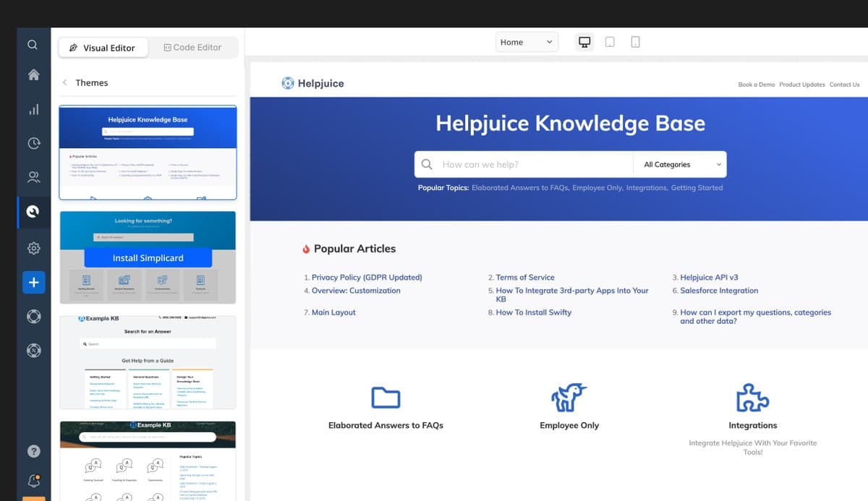This screenshot has width=868, height=501.
Task: Switch to the Visual Editor tab
Action: pos(103,48)
